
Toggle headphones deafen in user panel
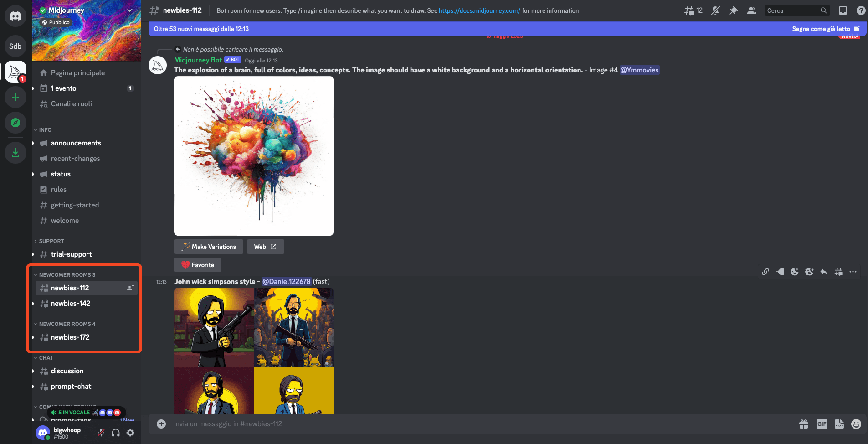[x=116, y=433]
